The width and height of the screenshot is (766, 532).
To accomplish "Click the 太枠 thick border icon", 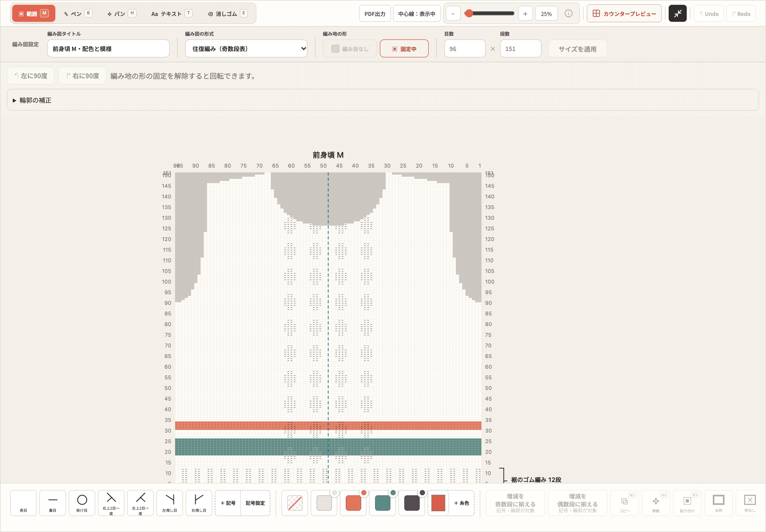I will pyautogui.click(x=719, y=503).
